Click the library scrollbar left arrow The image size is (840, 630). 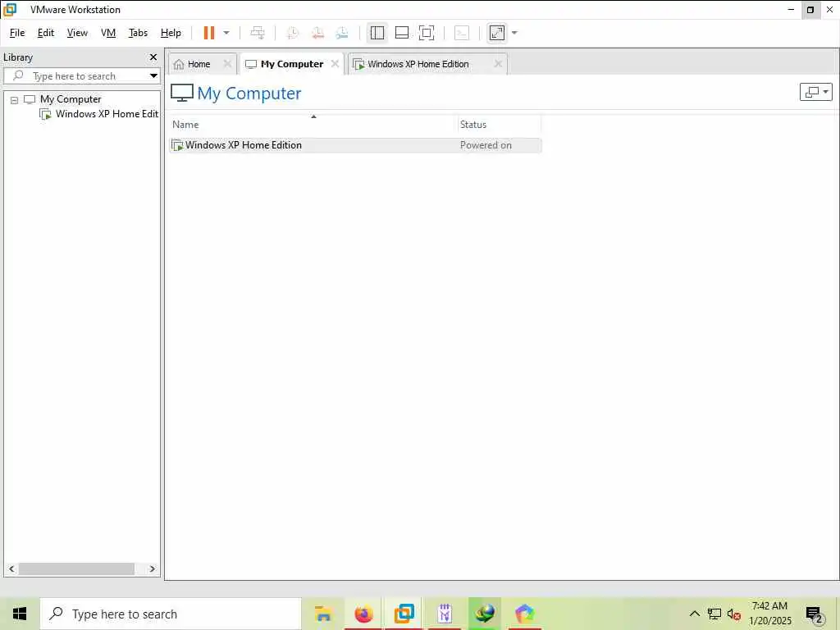pyautogui.click(x=11, y=569)
